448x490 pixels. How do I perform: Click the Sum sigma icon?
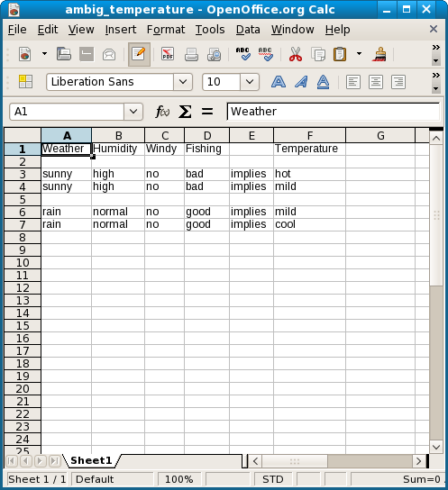point(185,112)
